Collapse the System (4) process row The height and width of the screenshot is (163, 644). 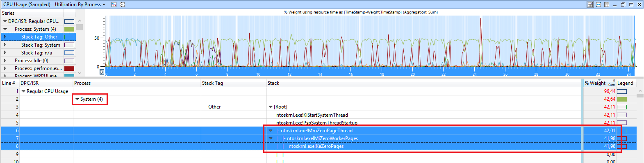77,99
